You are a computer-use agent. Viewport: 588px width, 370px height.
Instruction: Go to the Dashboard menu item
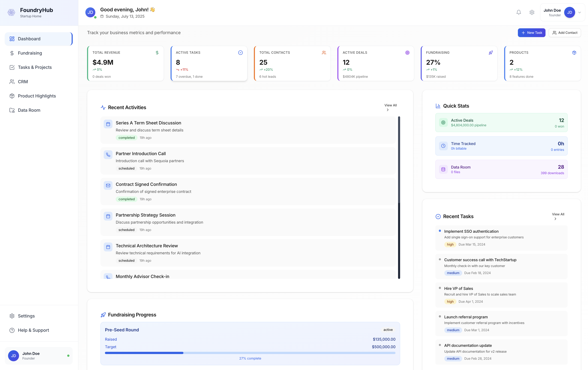pos(39,39)
